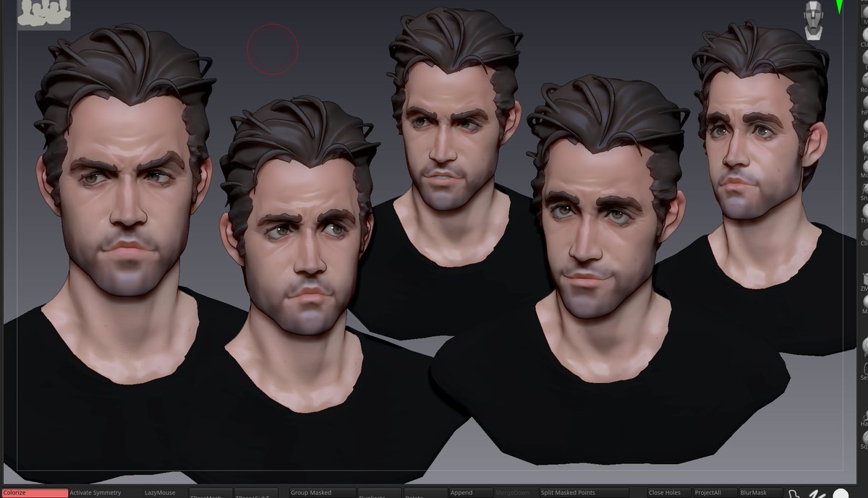The width and height of the screenshot is (868, 498).
Task: Click the head-shaped camera view icon
Action: [814, 20]
